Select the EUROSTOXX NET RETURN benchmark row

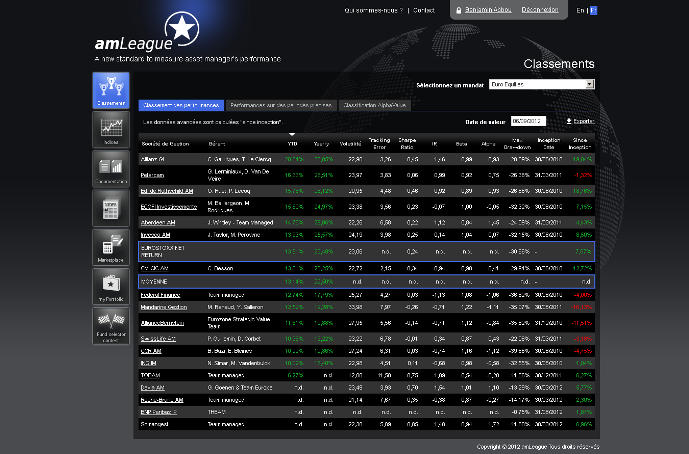click(366, 251)
